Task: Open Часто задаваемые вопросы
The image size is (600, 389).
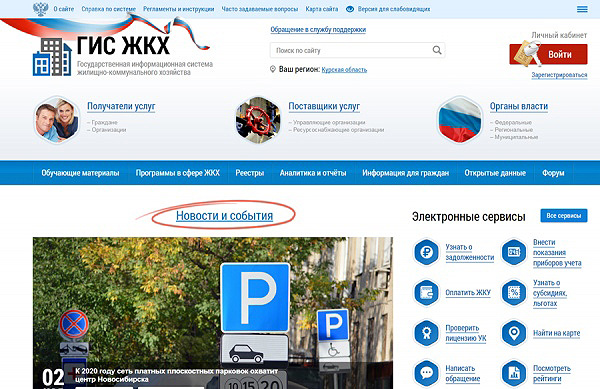Action: coord(259,9)
